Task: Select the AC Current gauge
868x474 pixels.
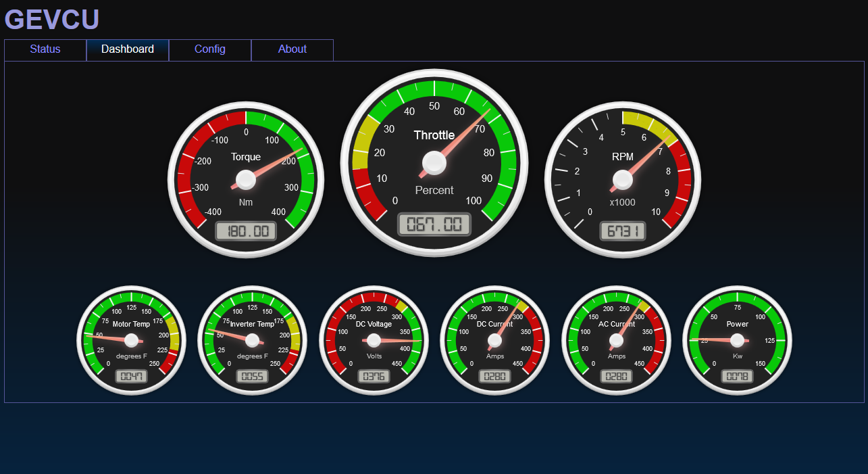Action: coord(616,340)
